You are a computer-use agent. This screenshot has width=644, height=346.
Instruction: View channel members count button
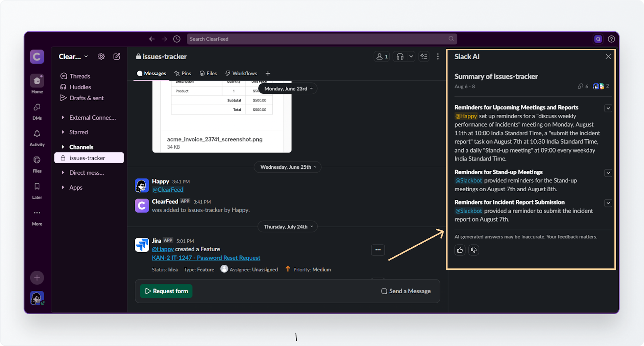(382, 56)
